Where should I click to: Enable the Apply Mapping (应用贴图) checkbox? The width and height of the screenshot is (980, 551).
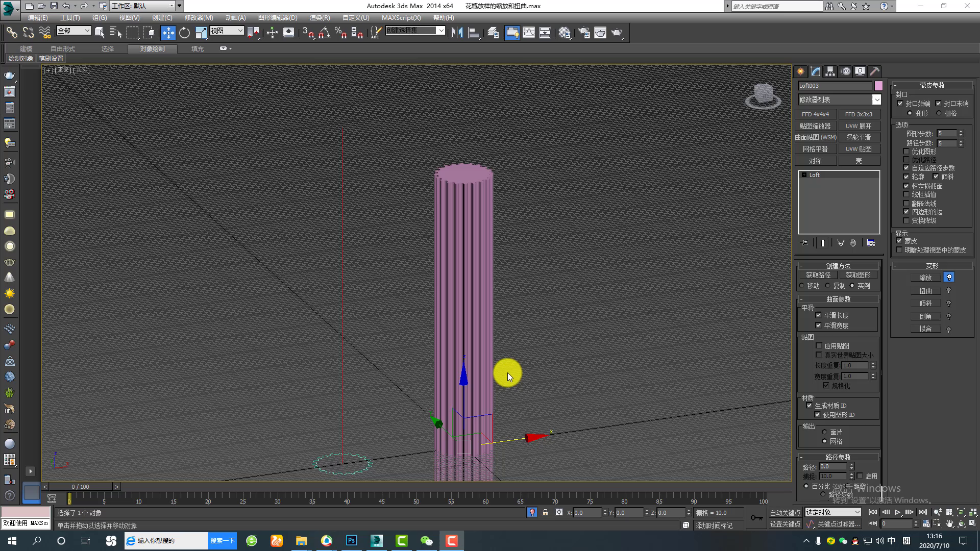click(x=819, y=346)
